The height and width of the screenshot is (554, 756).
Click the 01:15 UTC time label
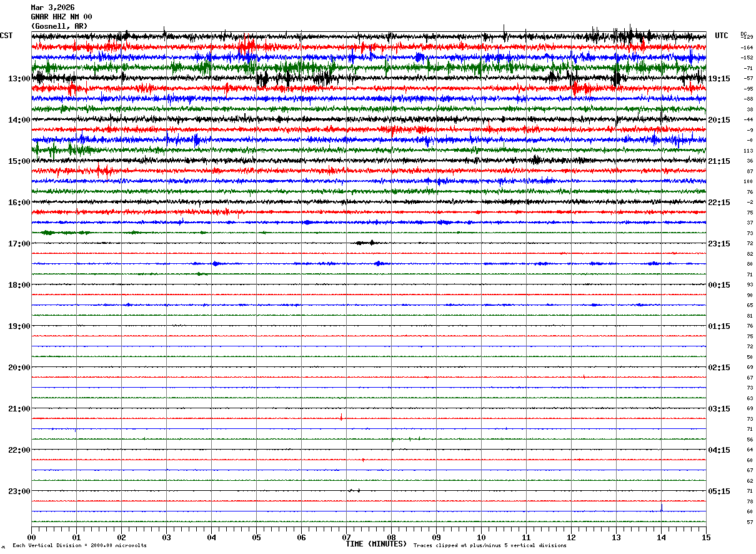(x=719, y=326)
